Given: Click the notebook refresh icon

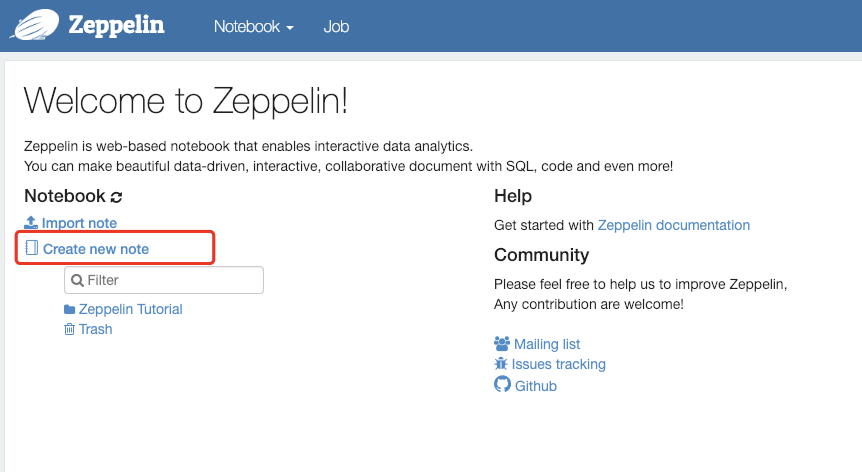Looking at the screenshot, I should point(116,197).
